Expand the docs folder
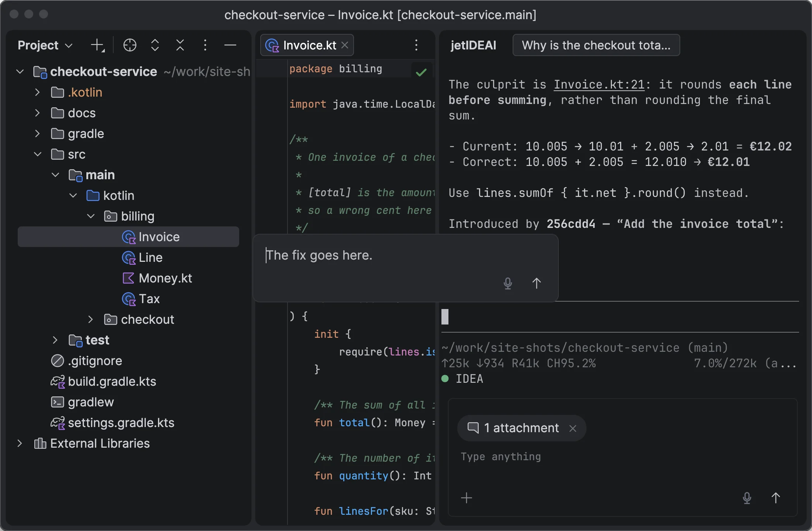This screenshot has height=531, width=812. click(x=37, y=113)
